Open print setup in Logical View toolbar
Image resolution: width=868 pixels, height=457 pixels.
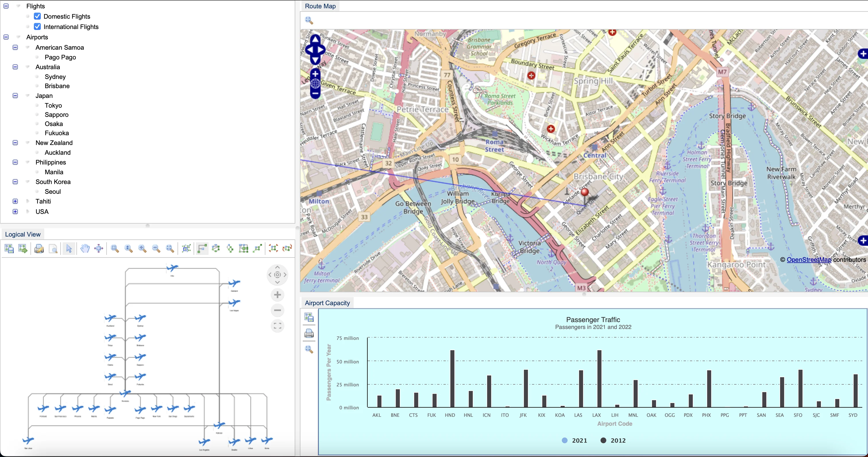(x=39, y=249)
